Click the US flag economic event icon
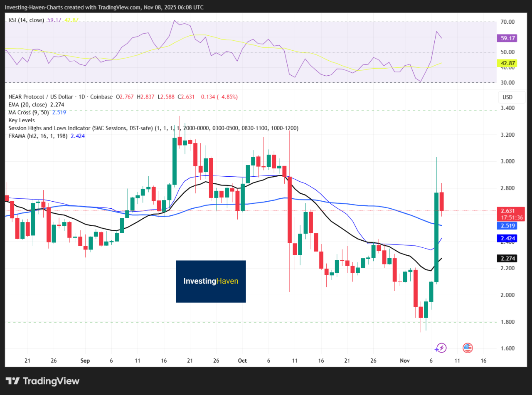The image size is (532, 395). coord(468,348)
